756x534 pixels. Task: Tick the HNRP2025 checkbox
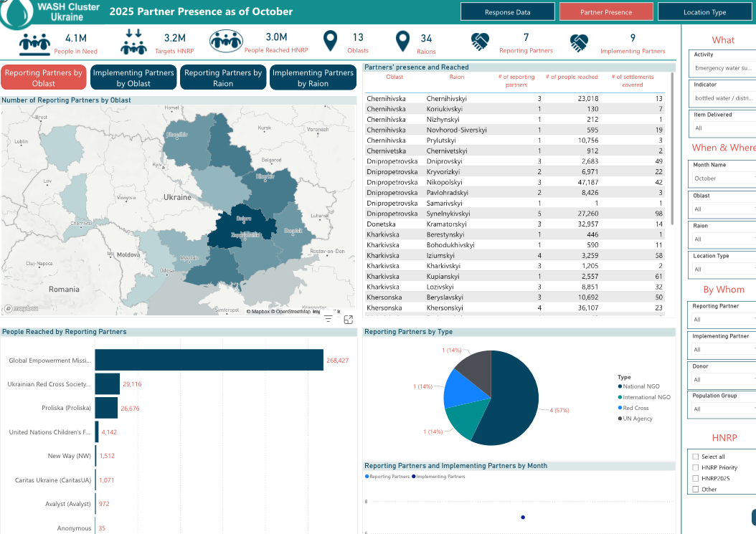coord(695,478)
